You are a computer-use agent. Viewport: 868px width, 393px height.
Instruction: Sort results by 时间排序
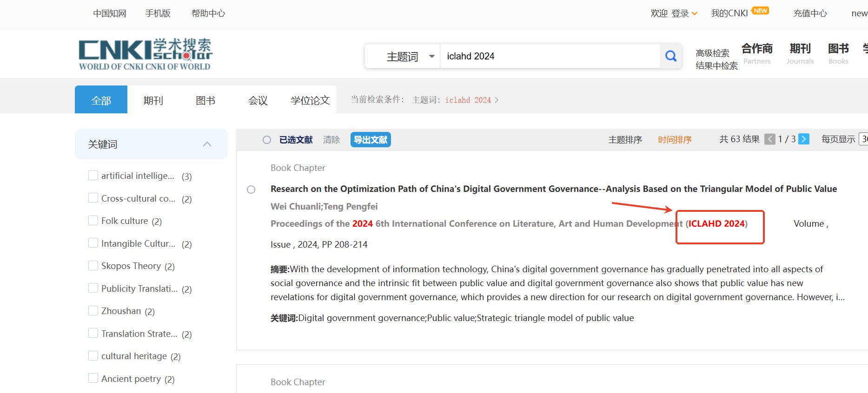[x=675, y=140]
